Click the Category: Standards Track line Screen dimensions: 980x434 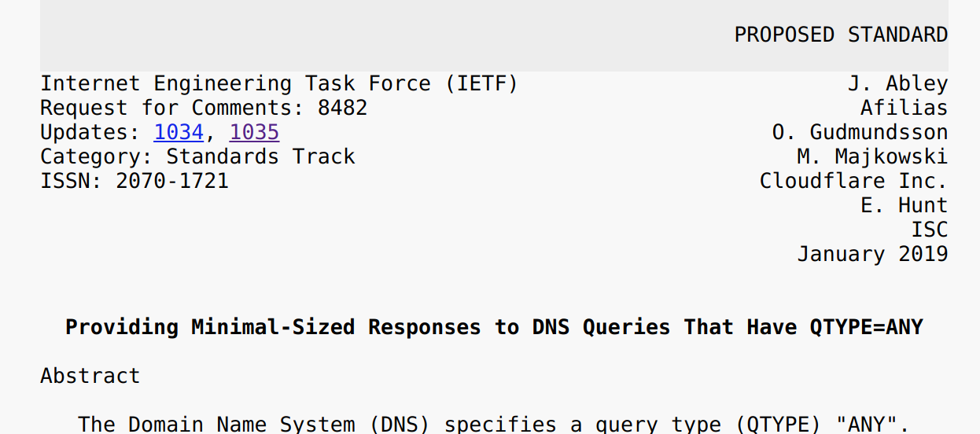click(197, 156)
